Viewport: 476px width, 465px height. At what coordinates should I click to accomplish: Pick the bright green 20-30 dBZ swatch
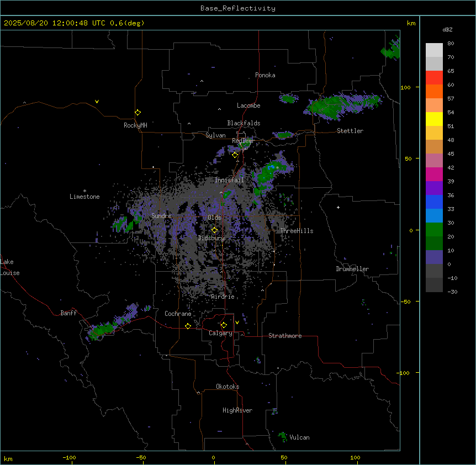coord(434,230)
